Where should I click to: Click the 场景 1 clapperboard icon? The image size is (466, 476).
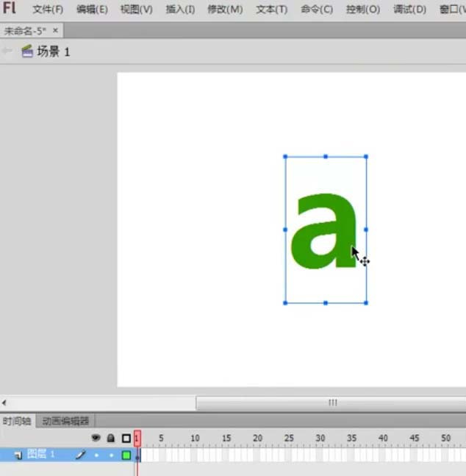point(27,51)
